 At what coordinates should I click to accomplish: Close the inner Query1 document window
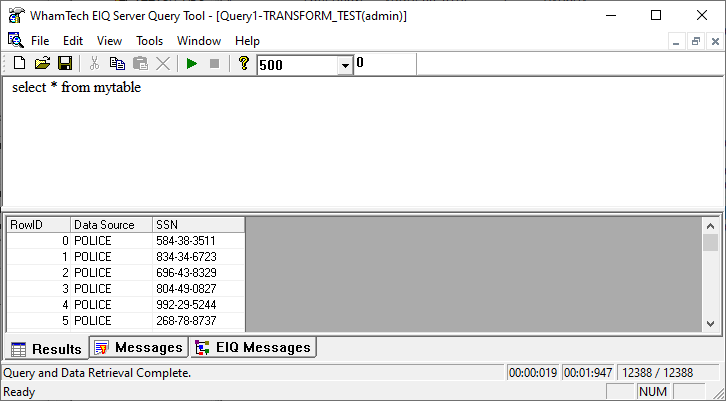pos(715,42)
